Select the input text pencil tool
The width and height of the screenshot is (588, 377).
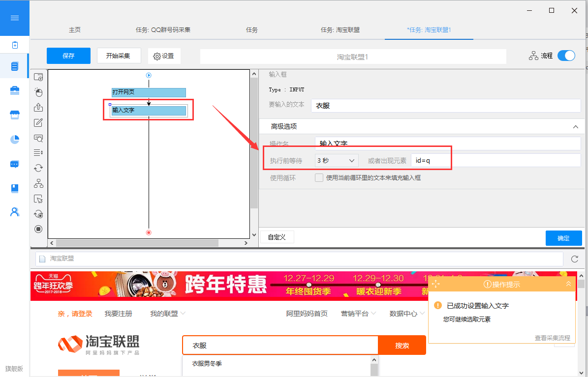coord(38,122)
